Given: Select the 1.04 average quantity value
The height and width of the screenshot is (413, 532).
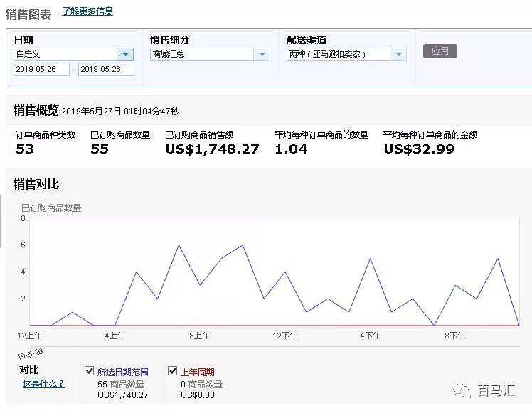Looking at the screenshot, I should (x=291, y=149).
